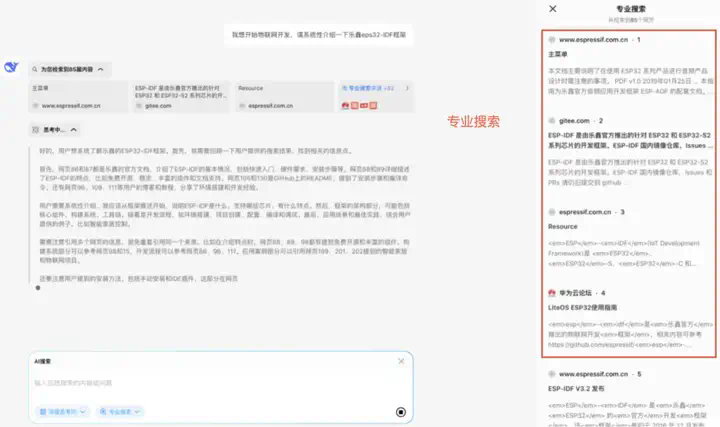Close the 专业搜索 results panel
The width and height of the screenshot is (720, 427).
point(553,9)
